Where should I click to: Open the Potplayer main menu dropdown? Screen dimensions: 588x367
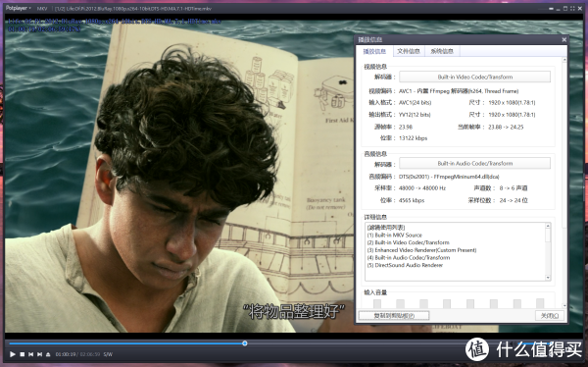(x=18, y=8)
